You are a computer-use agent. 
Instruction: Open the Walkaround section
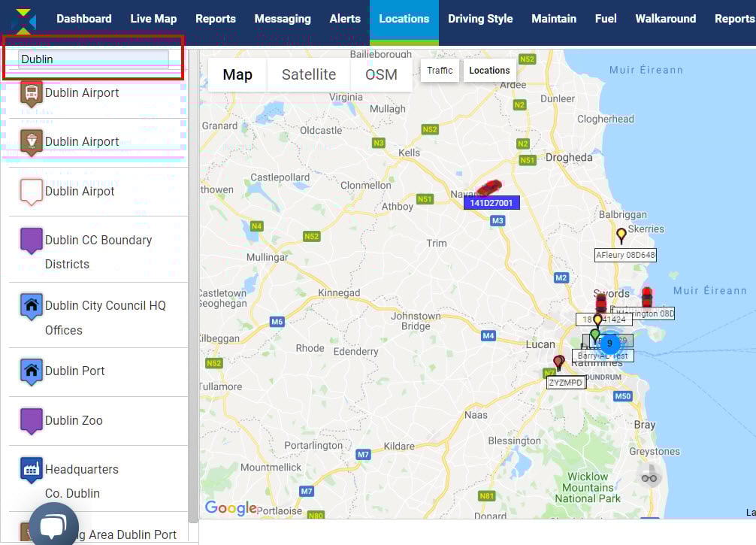tap(665, 19)
